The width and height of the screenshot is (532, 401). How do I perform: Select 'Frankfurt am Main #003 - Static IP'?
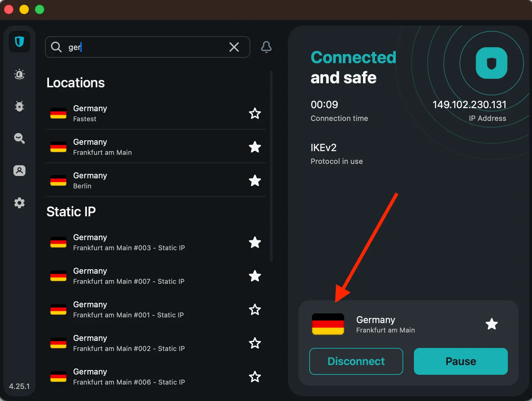(x=155, y=242)
